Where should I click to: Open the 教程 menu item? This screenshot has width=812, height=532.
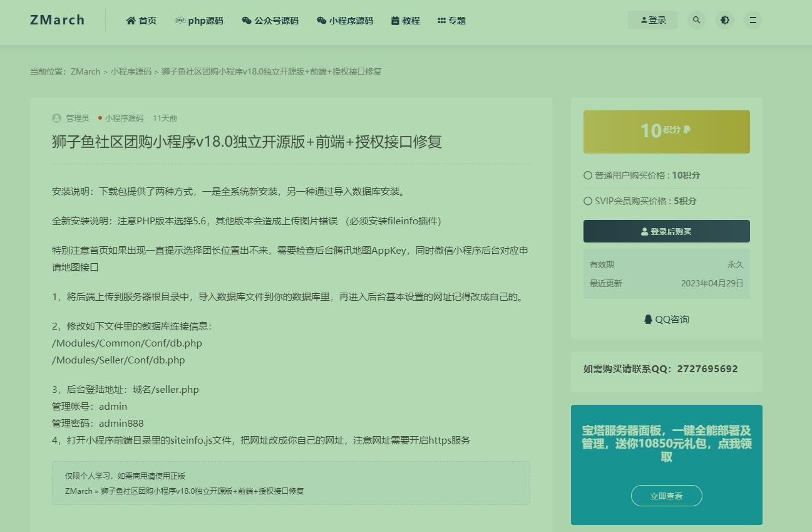pos(405,21)
